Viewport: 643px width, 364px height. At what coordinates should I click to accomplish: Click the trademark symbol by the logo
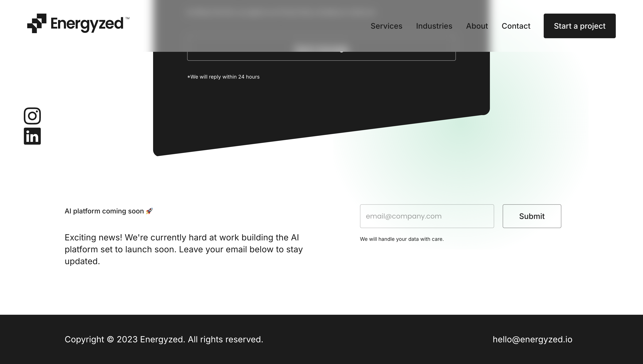pyautogui.click(x=127, y=18)
